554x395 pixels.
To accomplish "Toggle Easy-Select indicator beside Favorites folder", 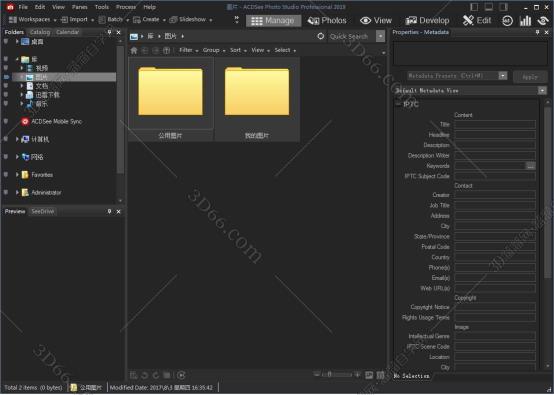I will click(6, 175).
